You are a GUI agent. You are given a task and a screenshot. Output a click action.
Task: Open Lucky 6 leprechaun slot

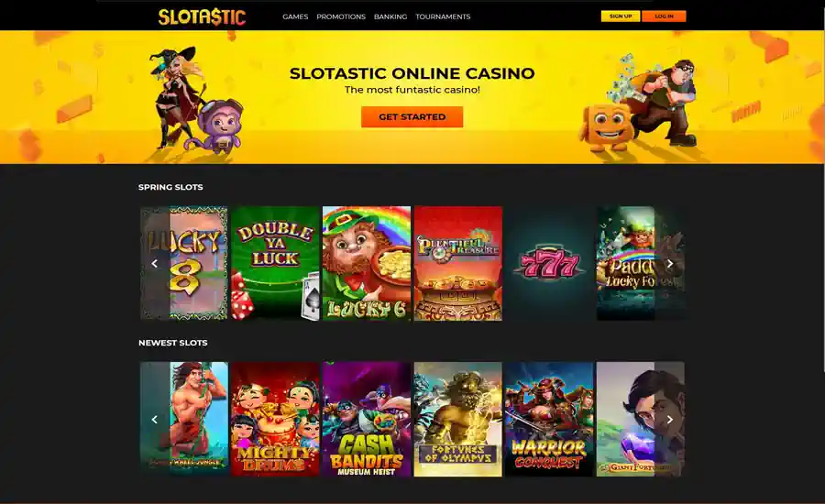point(367,263)
